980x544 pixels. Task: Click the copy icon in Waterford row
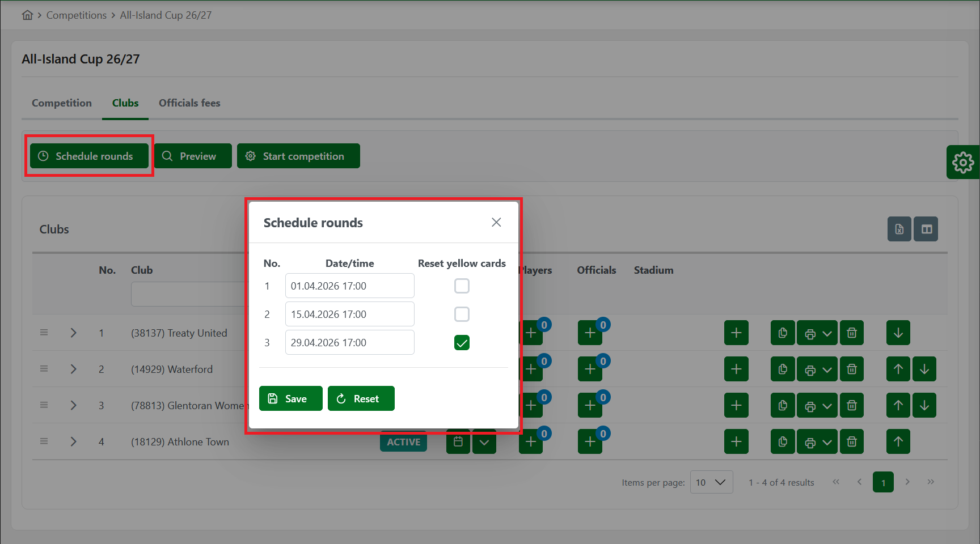[x=783, y=369]
